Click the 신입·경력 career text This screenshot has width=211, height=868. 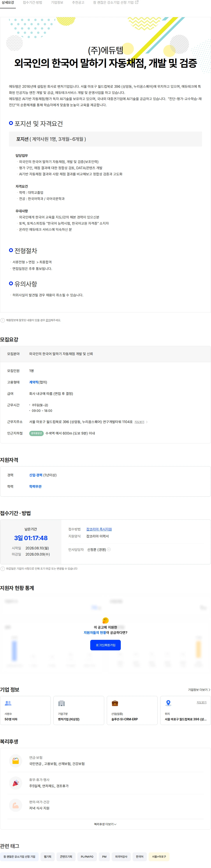tap(36, 475)
